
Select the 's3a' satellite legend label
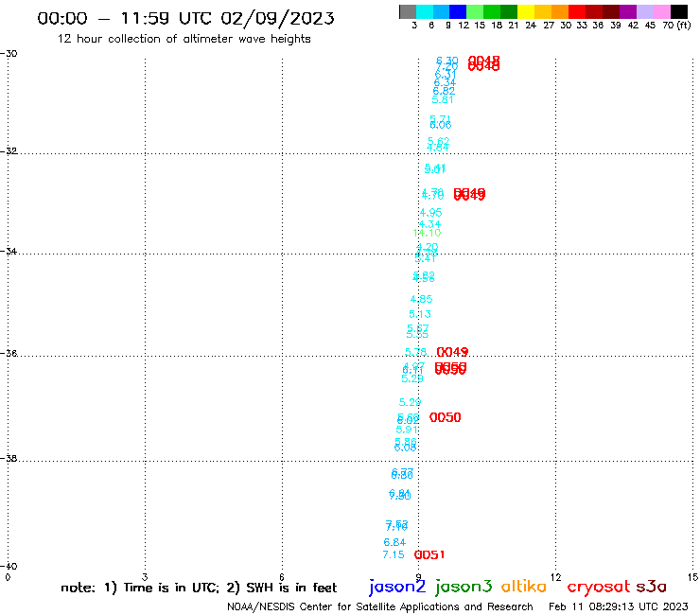(652, 587)
